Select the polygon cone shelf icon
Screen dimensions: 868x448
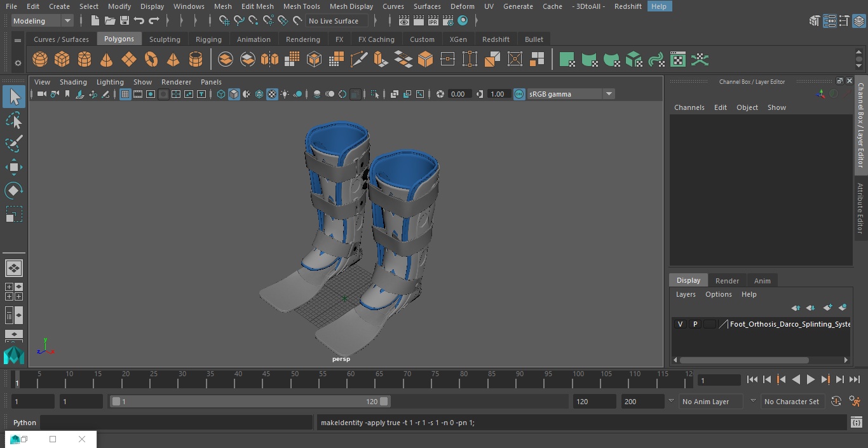pyautogui.click(x=106, y=60)
